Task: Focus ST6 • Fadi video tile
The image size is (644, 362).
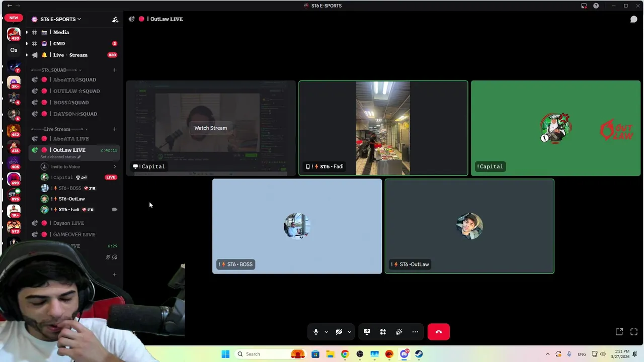Action: [383, 128]
